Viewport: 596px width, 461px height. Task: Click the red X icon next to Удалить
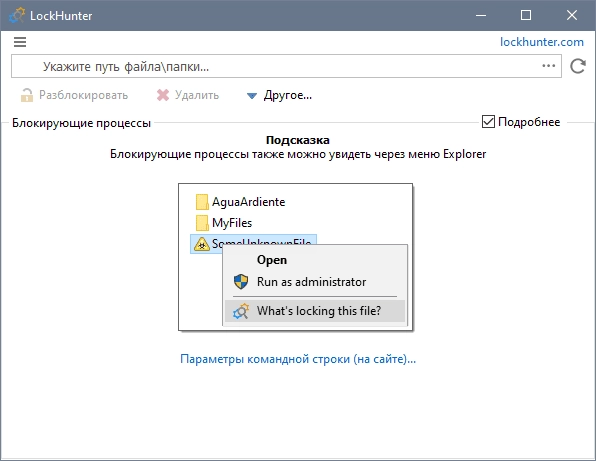pyautogui.click(x=163, y=95)
